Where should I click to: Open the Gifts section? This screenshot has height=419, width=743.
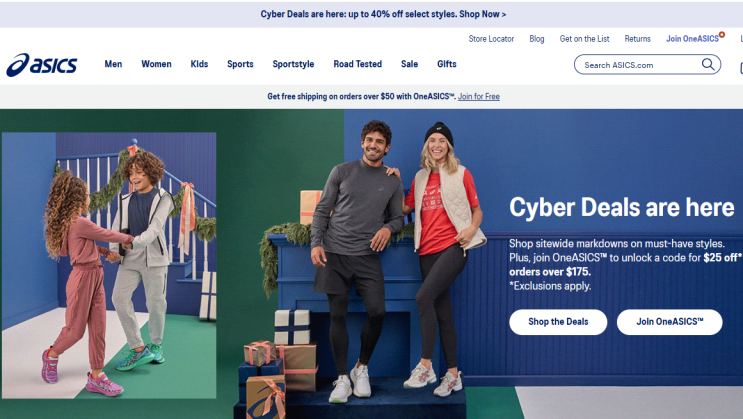tap(447, 64)
